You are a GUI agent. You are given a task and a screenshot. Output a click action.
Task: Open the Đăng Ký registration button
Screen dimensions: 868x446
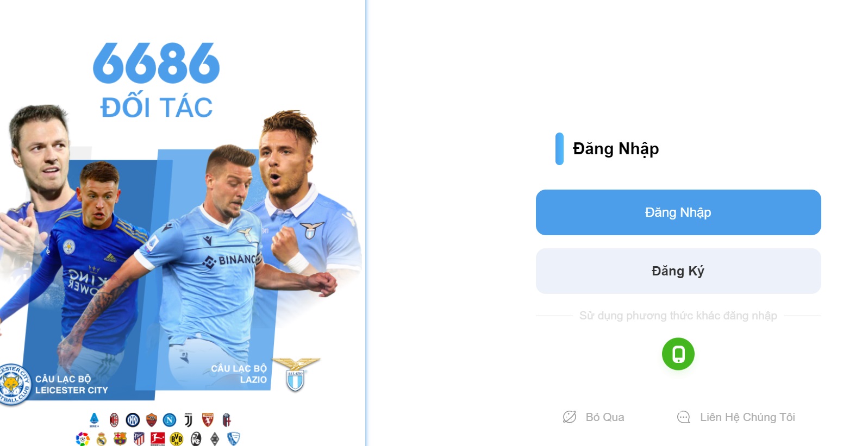(x=678, y=271)
